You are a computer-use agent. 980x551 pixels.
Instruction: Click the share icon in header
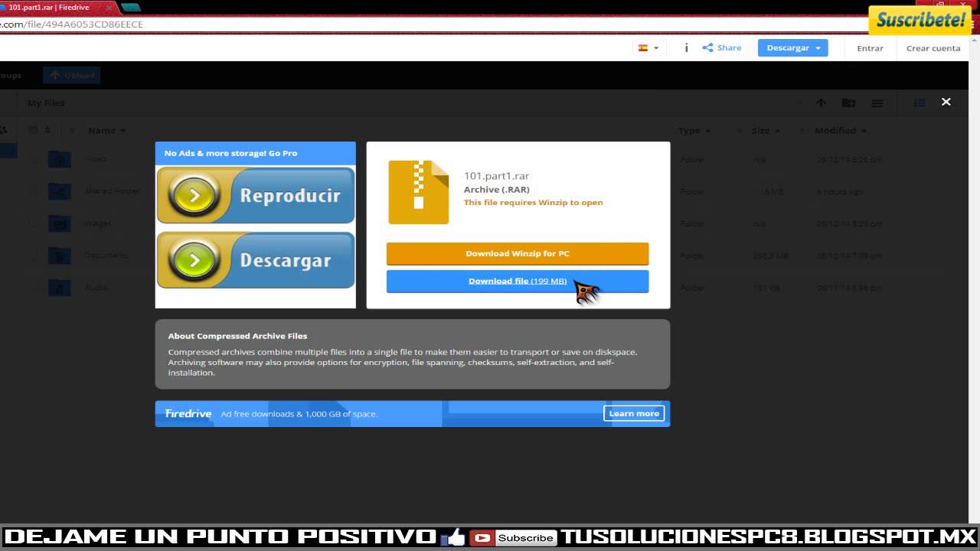coord(707,47)
